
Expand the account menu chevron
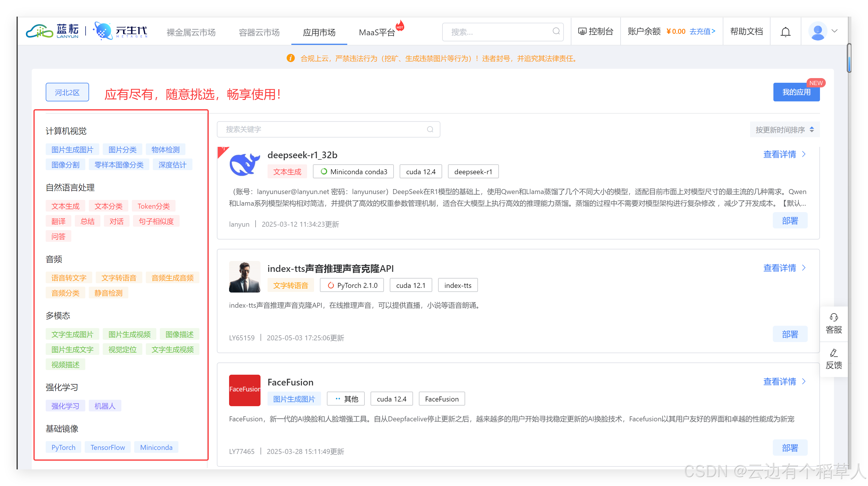click(x=834, y=31)
